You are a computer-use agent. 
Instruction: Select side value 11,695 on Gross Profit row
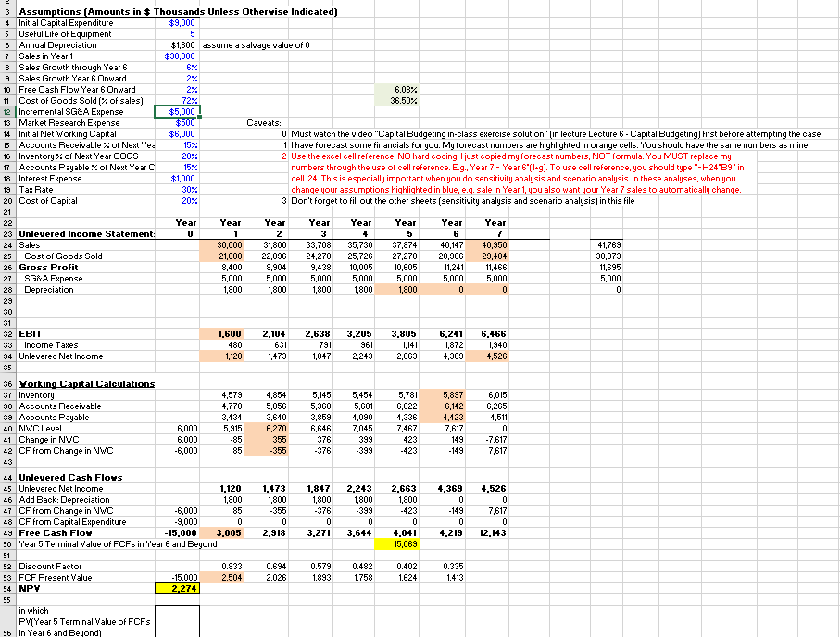tap(607, 268)
